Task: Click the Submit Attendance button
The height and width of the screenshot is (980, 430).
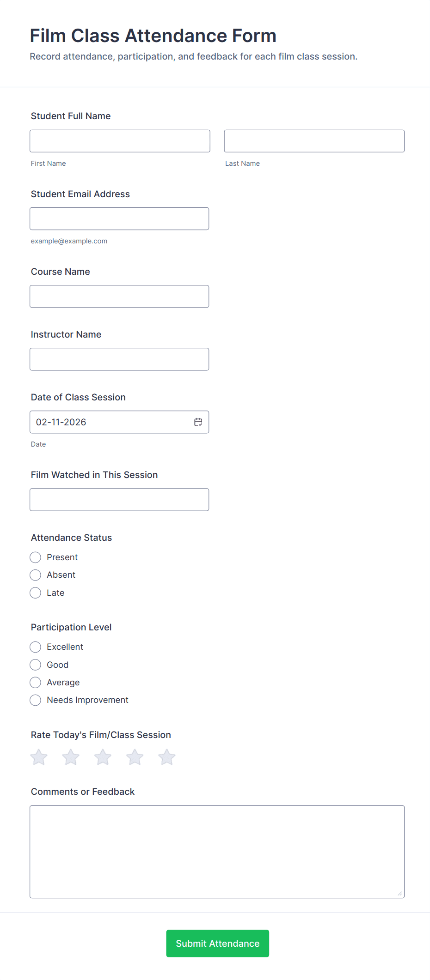Action: (x=217, y=944)
